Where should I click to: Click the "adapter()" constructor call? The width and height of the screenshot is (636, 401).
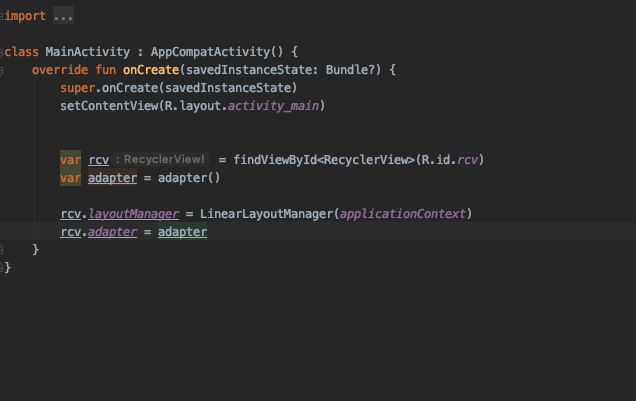coord(189,178)
